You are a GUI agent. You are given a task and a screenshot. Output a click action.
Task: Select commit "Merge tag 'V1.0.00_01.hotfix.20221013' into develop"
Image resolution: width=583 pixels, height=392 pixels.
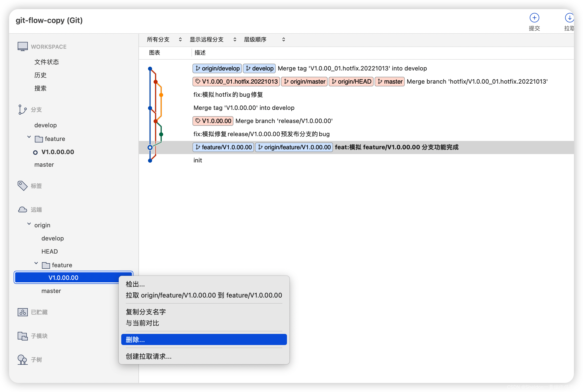click(x=352, y=68)
